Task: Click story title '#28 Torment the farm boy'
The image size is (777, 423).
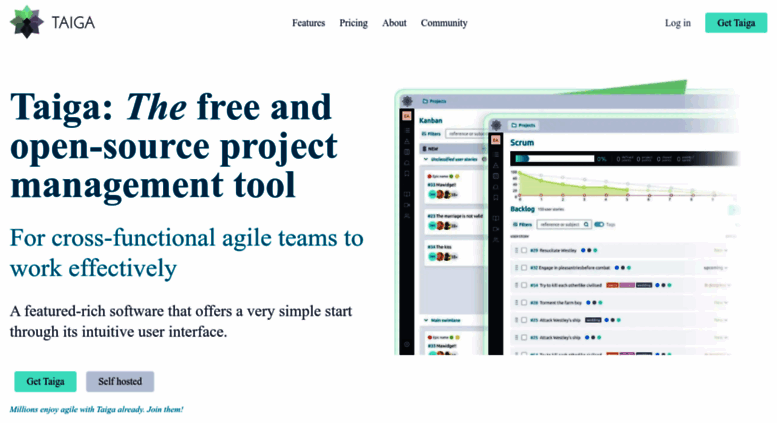Action: (x=555, y=303)
